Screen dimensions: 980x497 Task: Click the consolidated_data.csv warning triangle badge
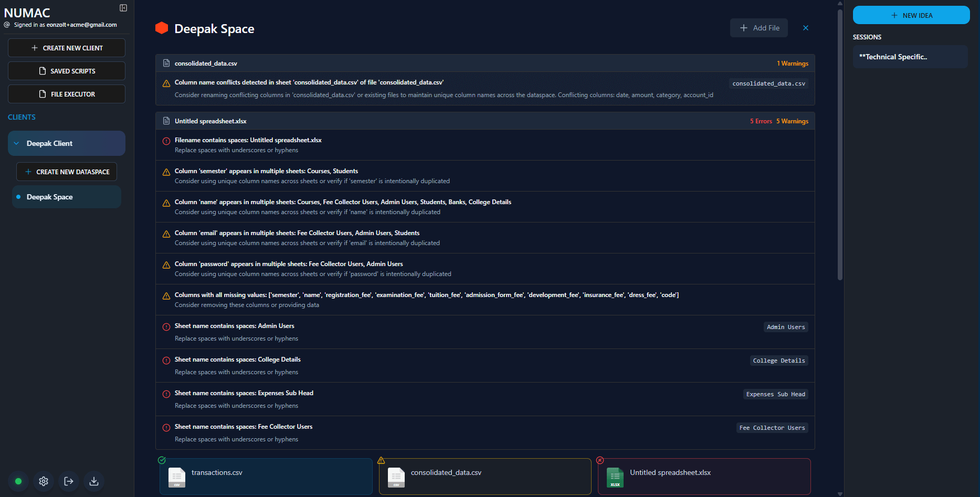tap(381, 460)
